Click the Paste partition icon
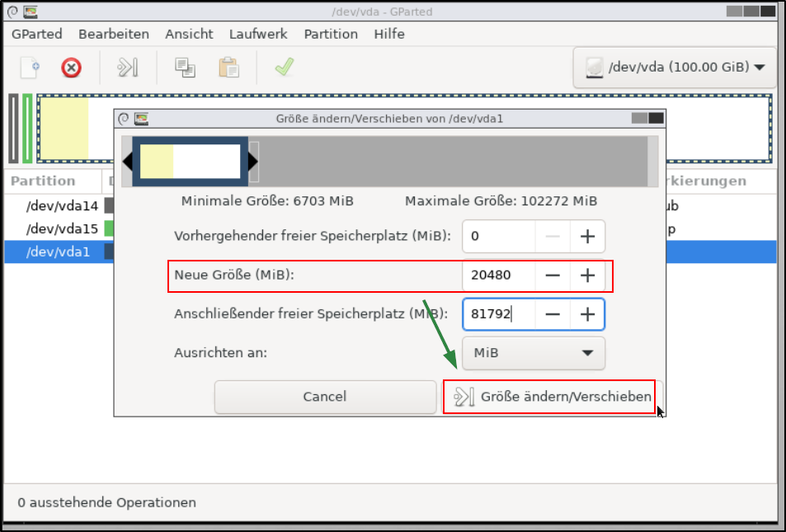Image resolution: width=786 pixels, height=532 pixels. 228,68
